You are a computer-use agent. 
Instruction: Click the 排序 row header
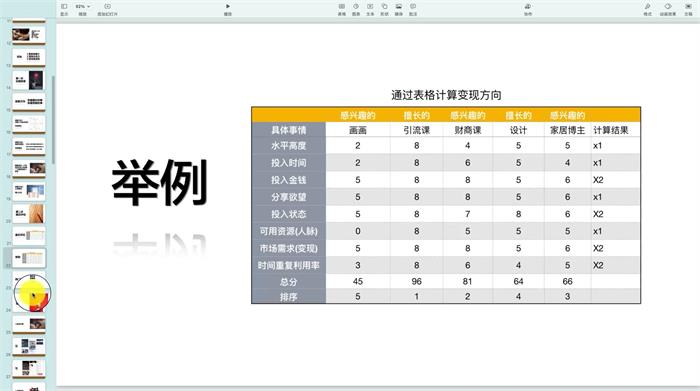[288, 296]
